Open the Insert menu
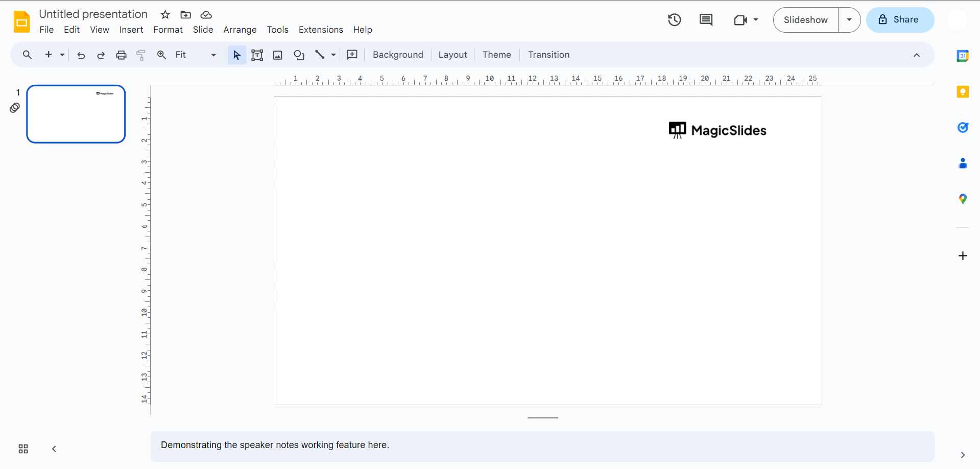The image size is (980, 469). [x=131, y=30]
